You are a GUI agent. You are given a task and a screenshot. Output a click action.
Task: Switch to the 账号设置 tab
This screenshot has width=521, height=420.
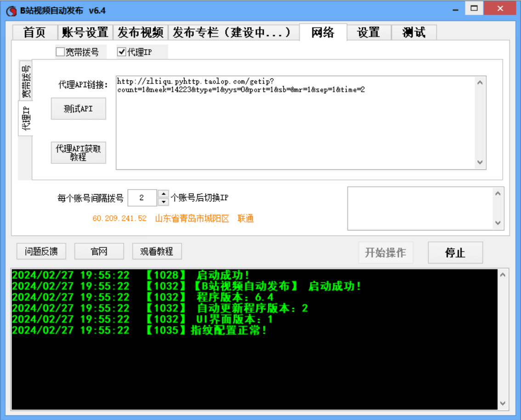(85, 33)
